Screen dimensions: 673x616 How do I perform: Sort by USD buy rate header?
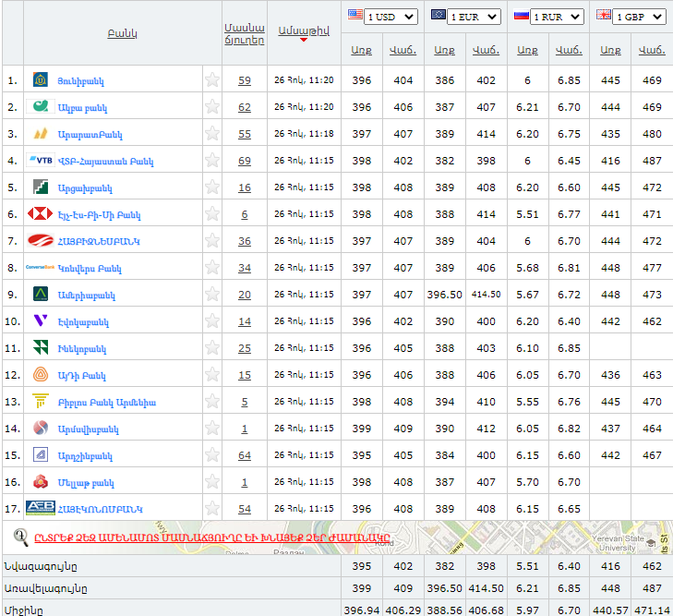pos(361,50)
